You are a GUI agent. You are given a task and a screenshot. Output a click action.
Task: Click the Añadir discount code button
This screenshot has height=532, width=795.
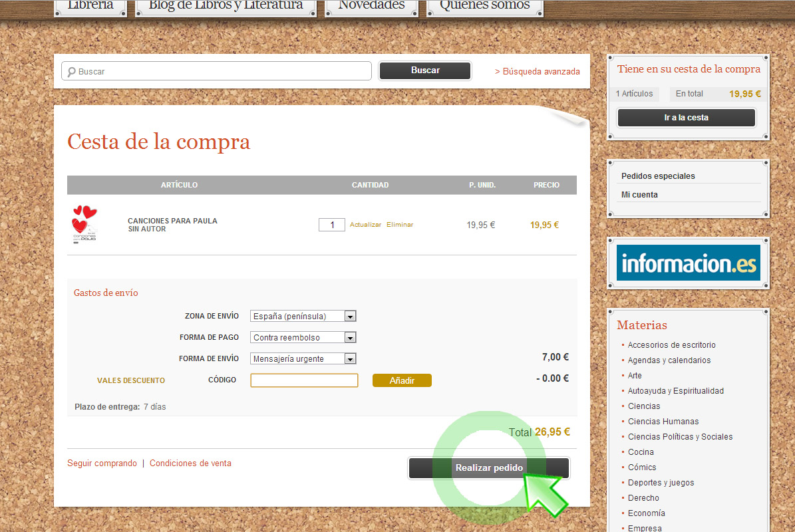coord(402,380)
